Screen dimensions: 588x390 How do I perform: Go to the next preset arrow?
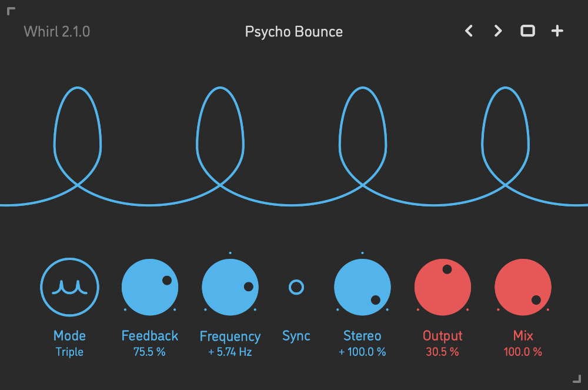pos(498,31)
